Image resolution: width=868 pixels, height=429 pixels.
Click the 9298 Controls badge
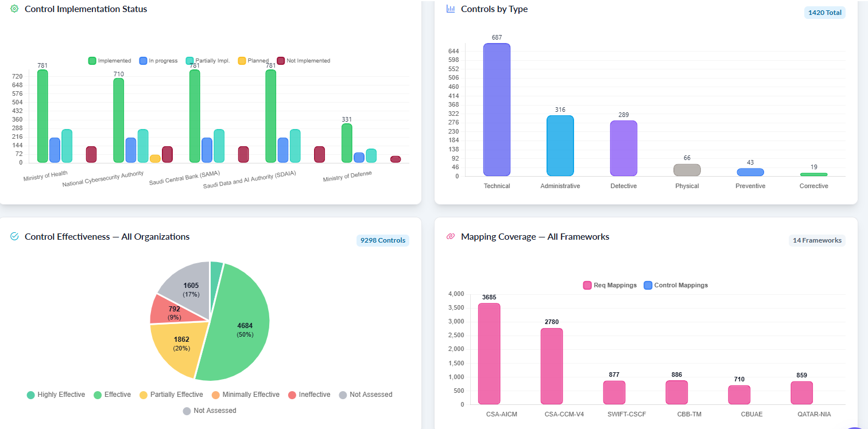383,240
